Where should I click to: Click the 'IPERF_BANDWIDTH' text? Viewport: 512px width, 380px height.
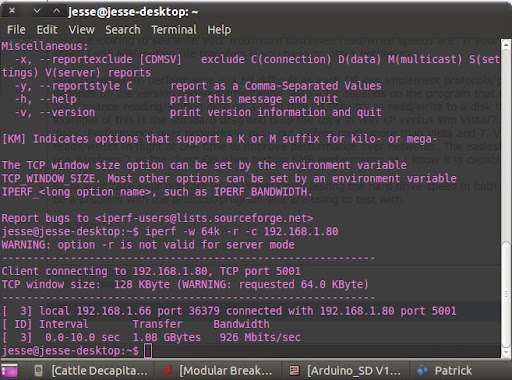click(x=260, y=192)
